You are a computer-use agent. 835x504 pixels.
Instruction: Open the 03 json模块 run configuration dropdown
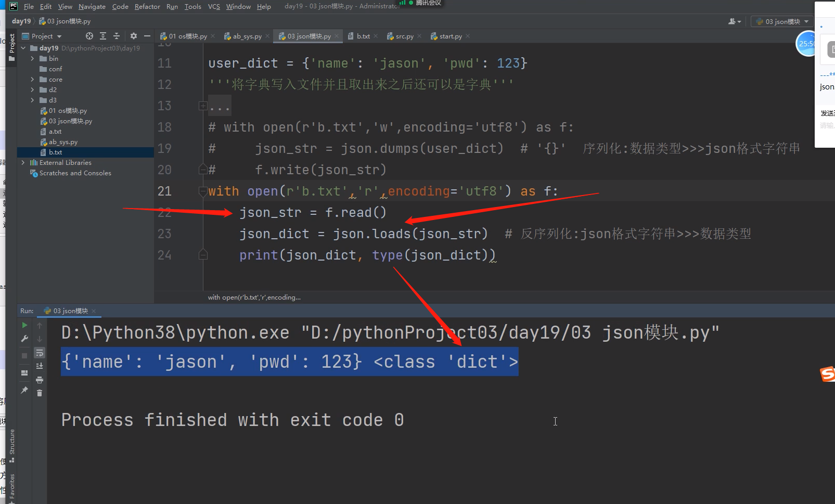click(782, 21)
